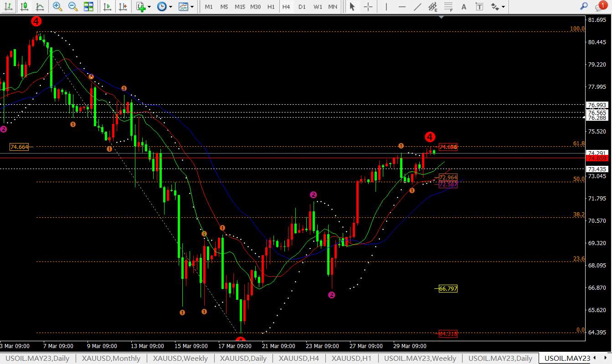The image size is (612, 364).
Task: Zoom out of the chart
Action: click(73, 7)
